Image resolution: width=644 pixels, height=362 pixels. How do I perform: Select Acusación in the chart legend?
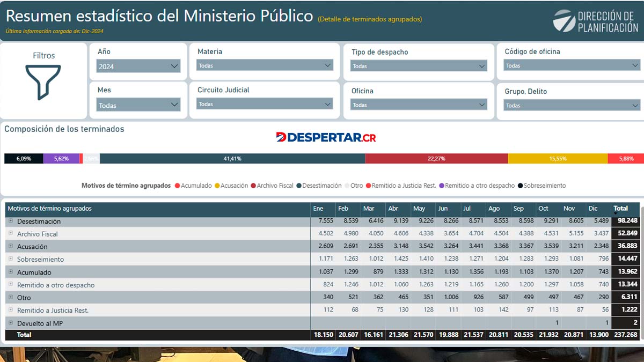click(231, 186)
